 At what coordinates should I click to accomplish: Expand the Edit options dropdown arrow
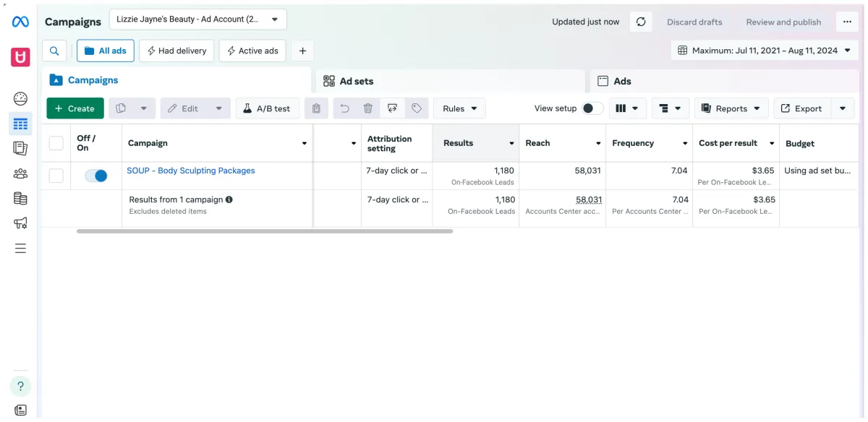[218, 108]
